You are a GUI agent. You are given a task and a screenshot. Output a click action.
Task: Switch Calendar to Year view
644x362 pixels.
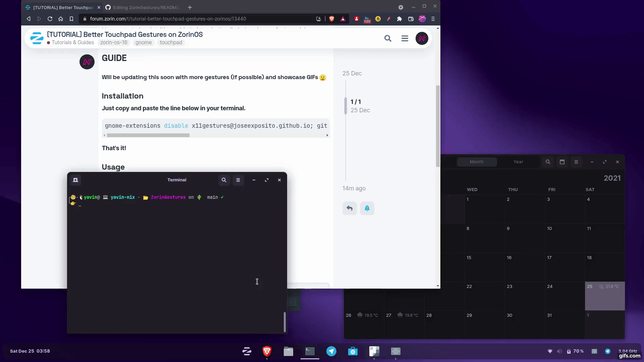pos(518,162)
